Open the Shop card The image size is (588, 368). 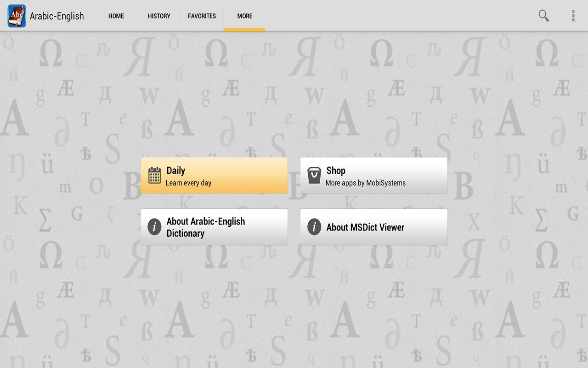click(373, 175)
